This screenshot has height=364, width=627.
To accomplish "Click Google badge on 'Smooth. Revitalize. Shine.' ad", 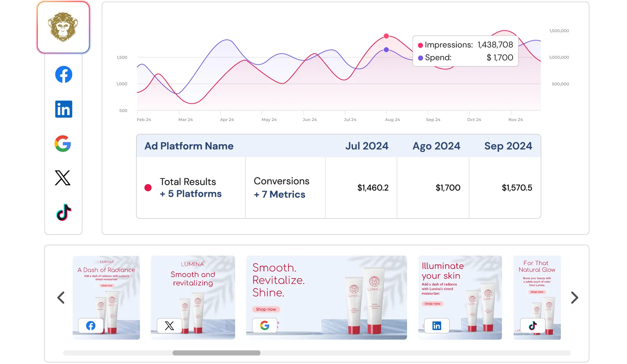I will click(x=265, y=325).
